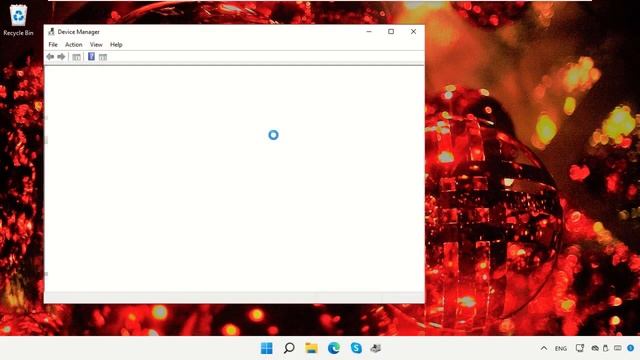Minimize the Device Manager window
Viewport: 640px width, 360px height.
click(x=369, y=31)
